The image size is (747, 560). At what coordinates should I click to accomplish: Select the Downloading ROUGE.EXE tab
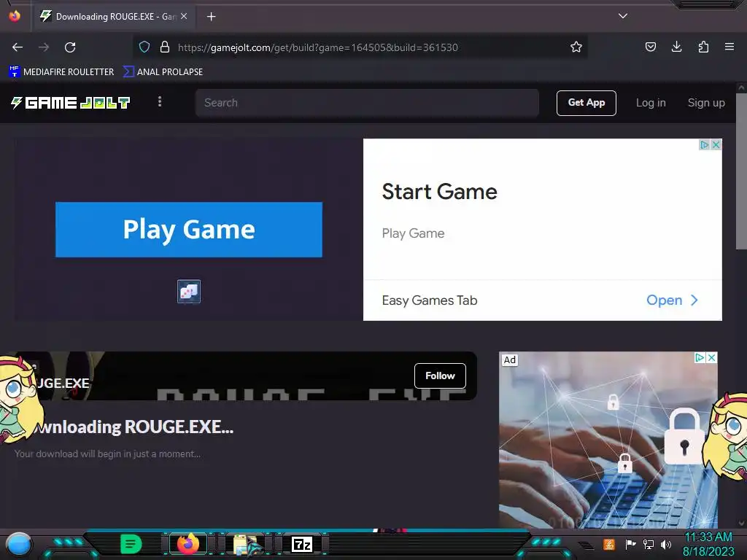[113, 17]
